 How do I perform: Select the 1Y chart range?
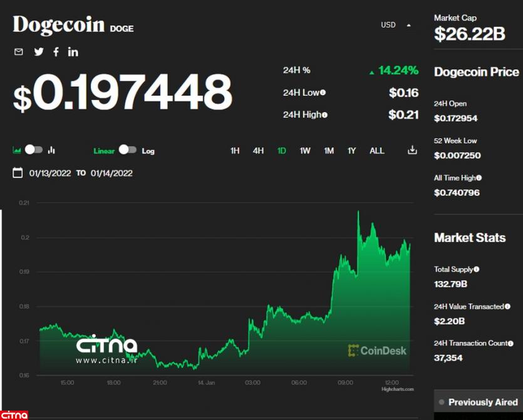point(352,151)
